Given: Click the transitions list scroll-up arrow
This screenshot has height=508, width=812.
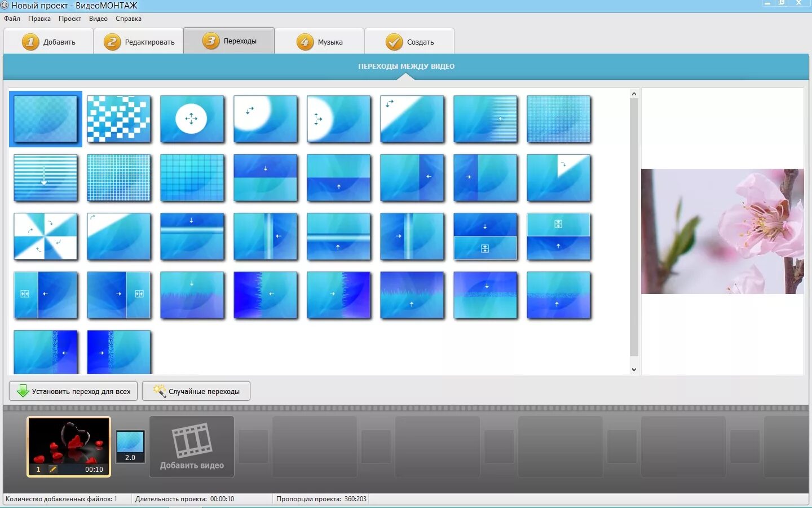Looking at the screenshot, I should (634, 94).
